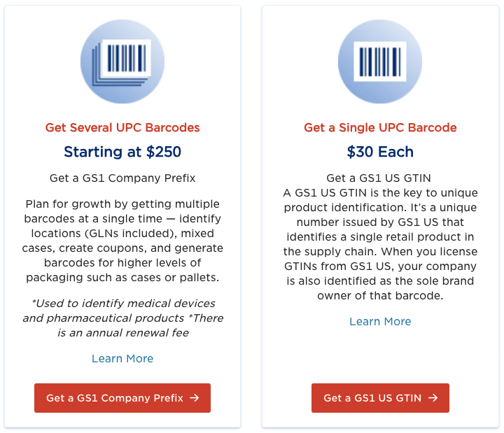Click the Get a Single UPC Barcode heading
Screen dimensions: 504x433
[x=380, y=127]
